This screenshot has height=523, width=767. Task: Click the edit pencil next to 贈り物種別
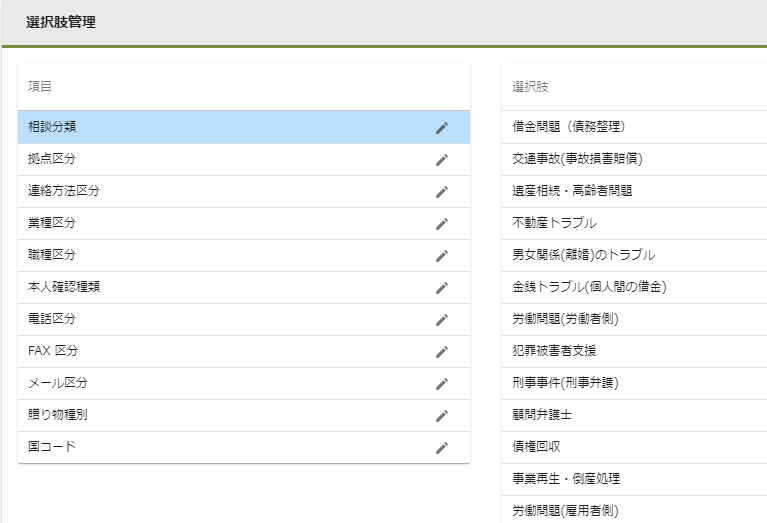point(442,415)
